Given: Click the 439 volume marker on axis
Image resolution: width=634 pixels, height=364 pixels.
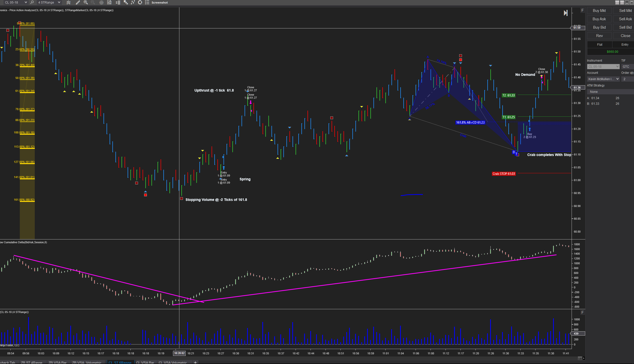Looking at the screenshot, I should tap(577, 334).
